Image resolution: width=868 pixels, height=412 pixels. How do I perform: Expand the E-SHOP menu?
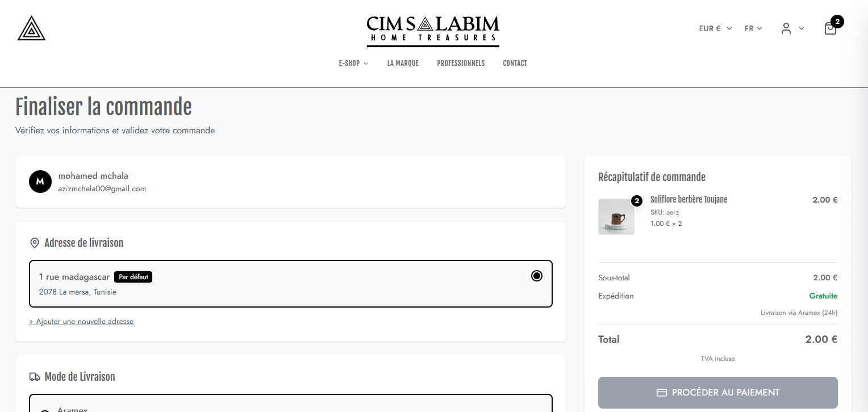click(353, 63)
